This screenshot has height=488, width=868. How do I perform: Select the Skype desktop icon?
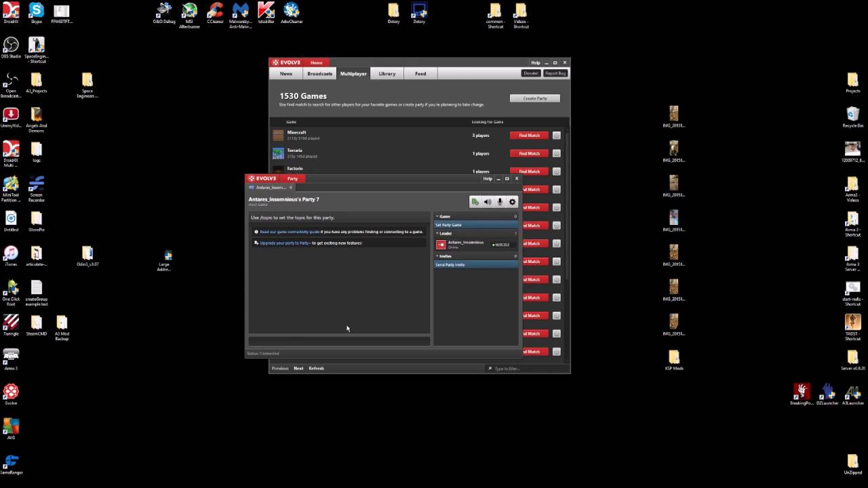pos(36,13)
